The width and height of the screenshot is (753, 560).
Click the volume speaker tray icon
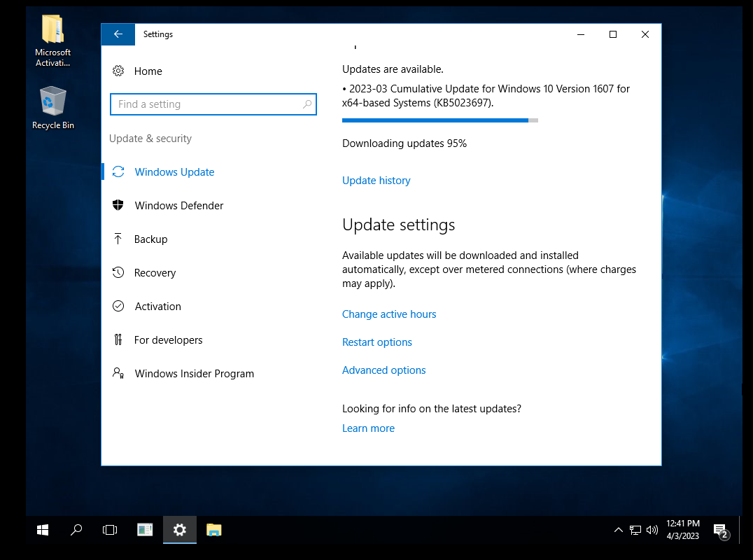coord(652,530)
